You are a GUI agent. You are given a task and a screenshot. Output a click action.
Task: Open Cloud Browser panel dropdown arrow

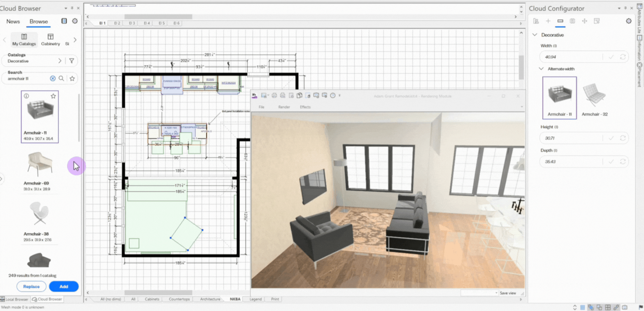click(x=66, y=8)
